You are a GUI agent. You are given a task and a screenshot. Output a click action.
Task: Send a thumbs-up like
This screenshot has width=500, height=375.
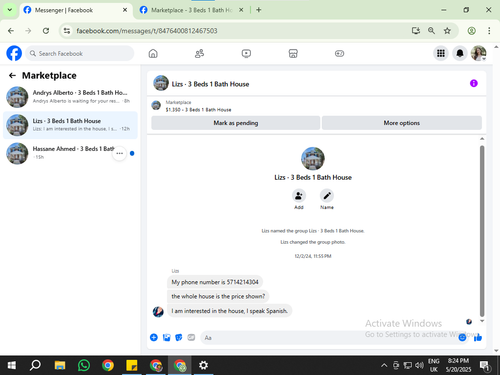[x=478, y=338]
